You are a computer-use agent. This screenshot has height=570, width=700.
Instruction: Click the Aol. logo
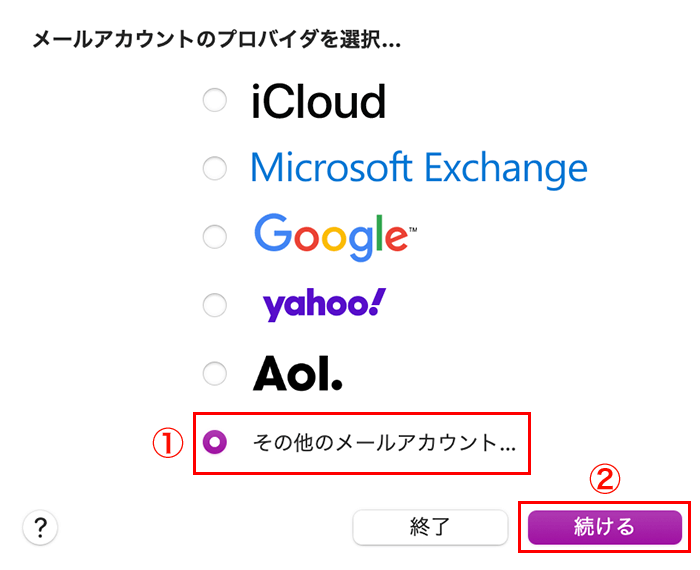298,374
